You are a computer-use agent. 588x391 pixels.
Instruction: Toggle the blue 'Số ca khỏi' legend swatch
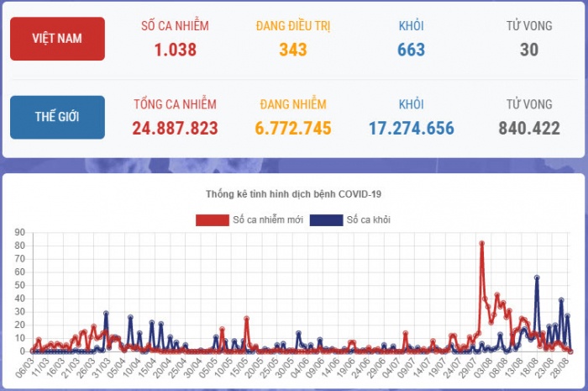tap(326, 220)
